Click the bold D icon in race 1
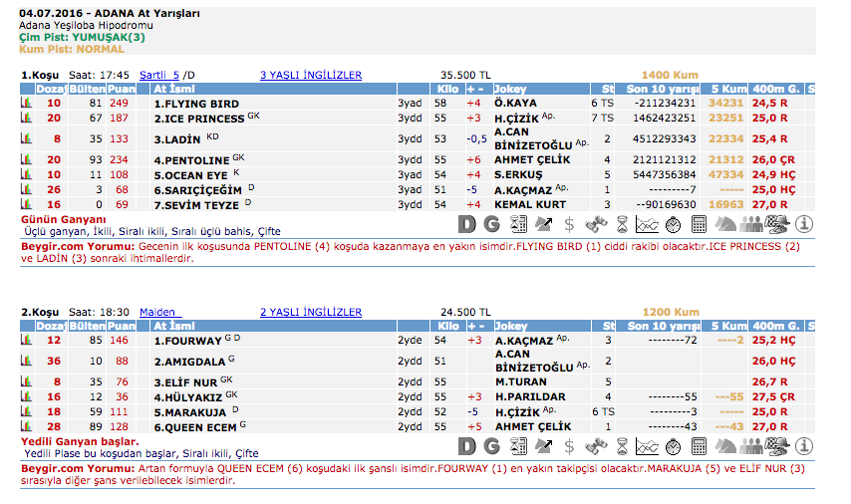This screenshot has width=851, height=504. coord(467,224)
